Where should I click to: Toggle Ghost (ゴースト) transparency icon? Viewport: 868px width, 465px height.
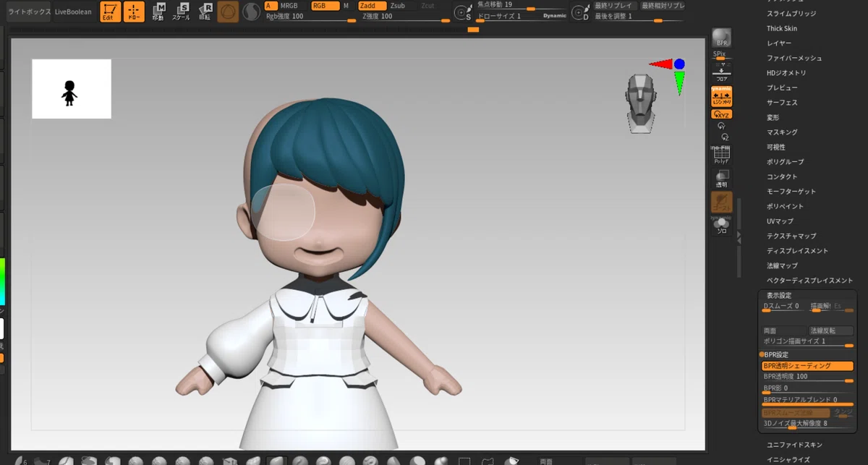point(722,202)
